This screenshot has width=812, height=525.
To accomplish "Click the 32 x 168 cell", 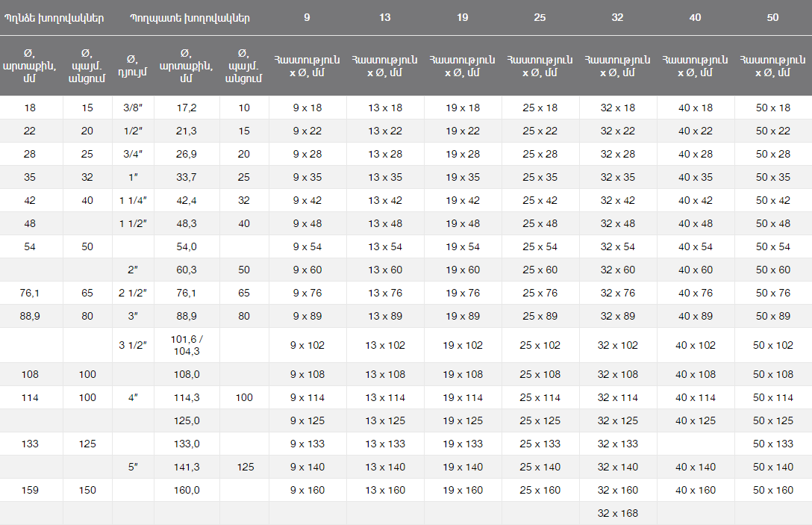I will 618,513.
